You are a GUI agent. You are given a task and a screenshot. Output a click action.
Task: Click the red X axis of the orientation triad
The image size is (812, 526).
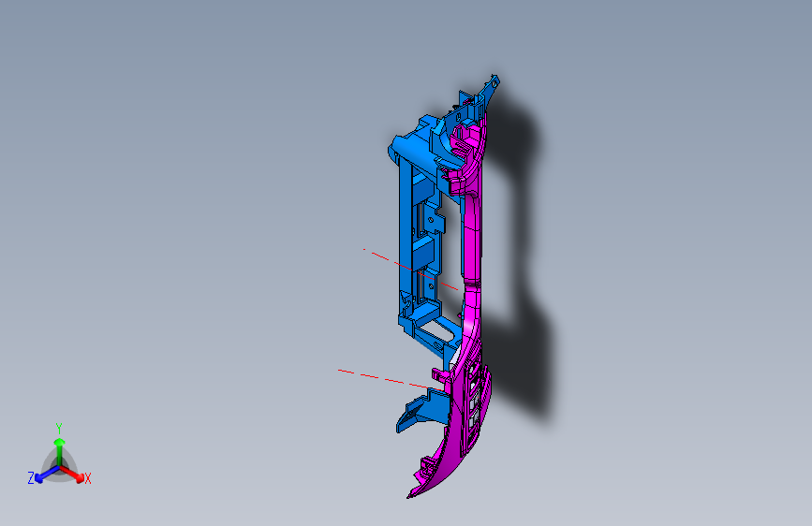pyautogui.click(x=73, y=475)
